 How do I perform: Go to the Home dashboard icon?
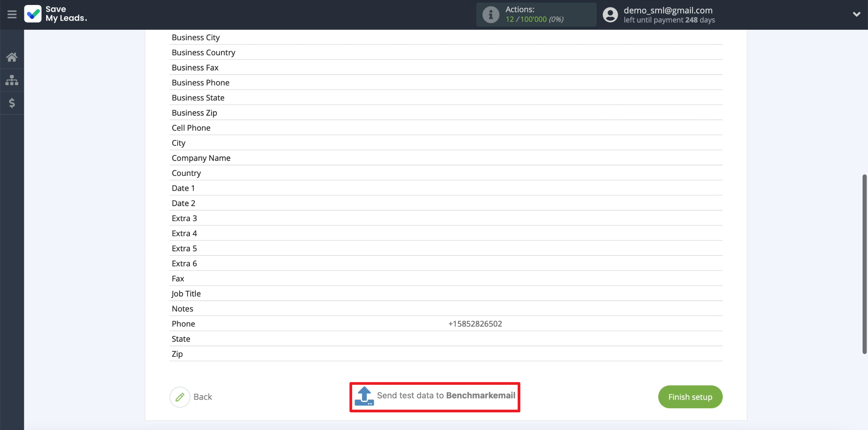(12, 57)
